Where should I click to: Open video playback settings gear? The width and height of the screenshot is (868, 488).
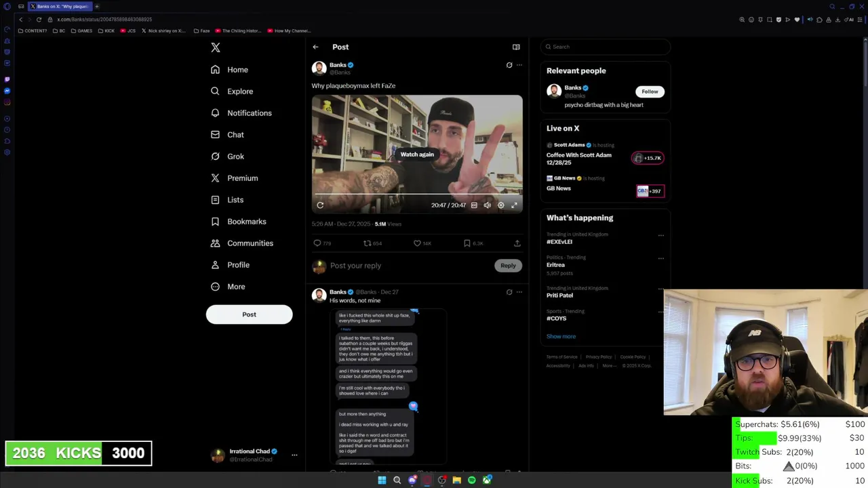(x=500, y=205)
